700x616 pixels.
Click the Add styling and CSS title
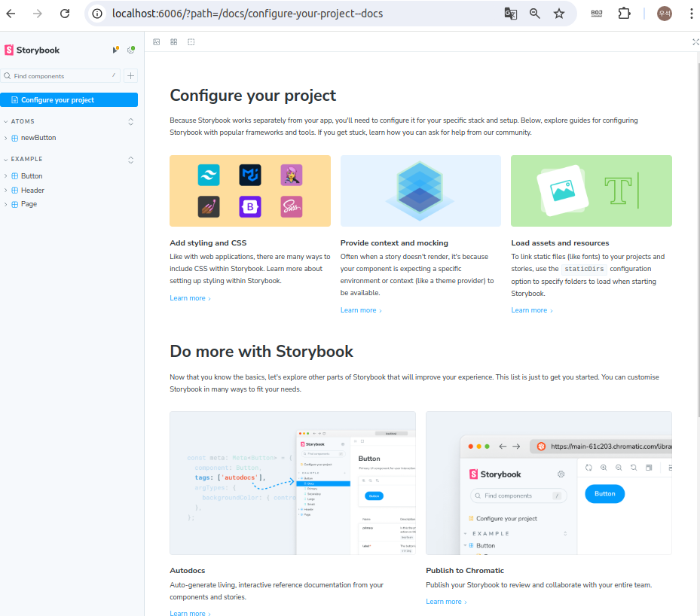click(x=208, y=243)
